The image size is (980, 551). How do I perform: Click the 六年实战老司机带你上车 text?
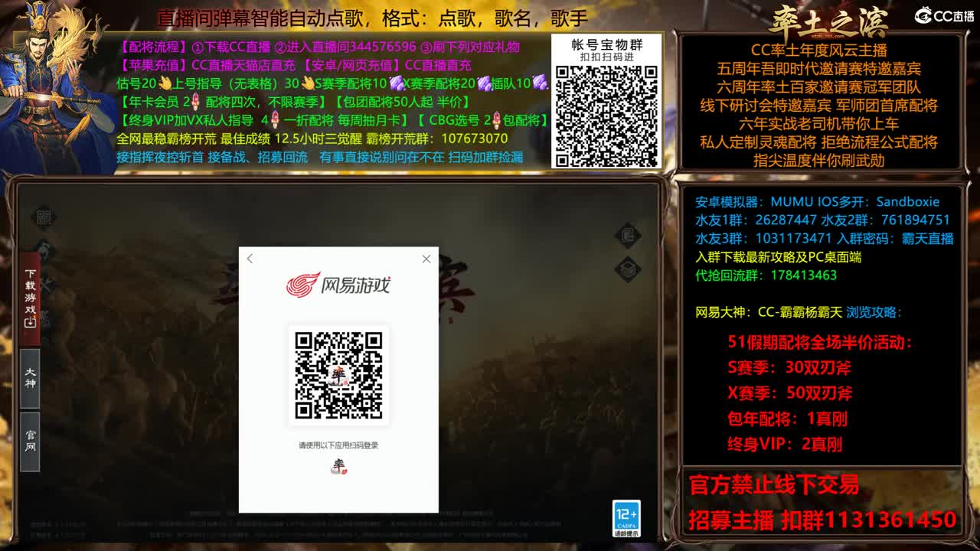tap(818, 124)
